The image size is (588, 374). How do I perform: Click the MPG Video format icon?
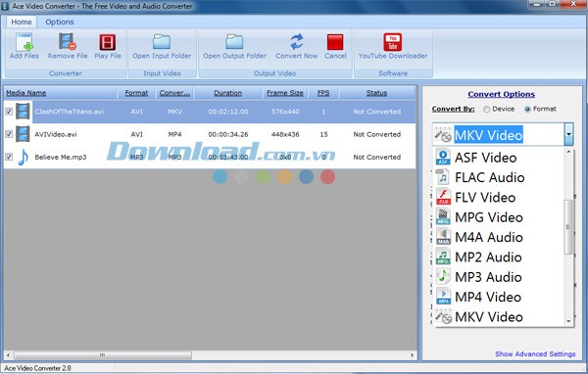click(443, 217)
